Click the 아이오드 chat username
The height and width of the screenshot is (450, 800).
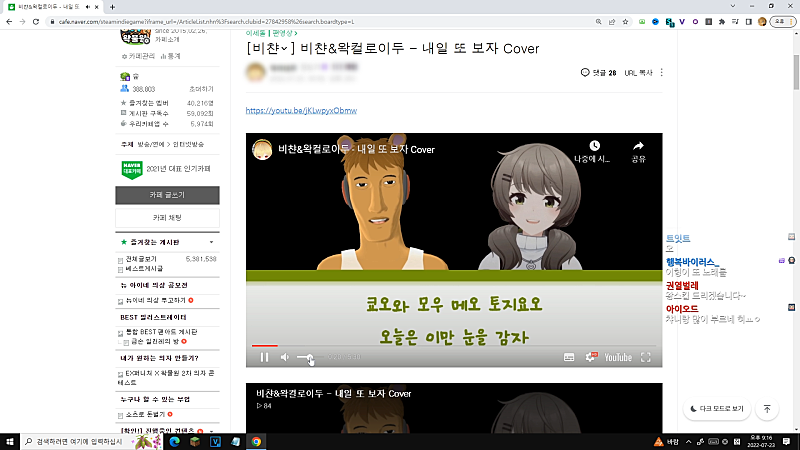pyautogui.click(x=682, y=309)
